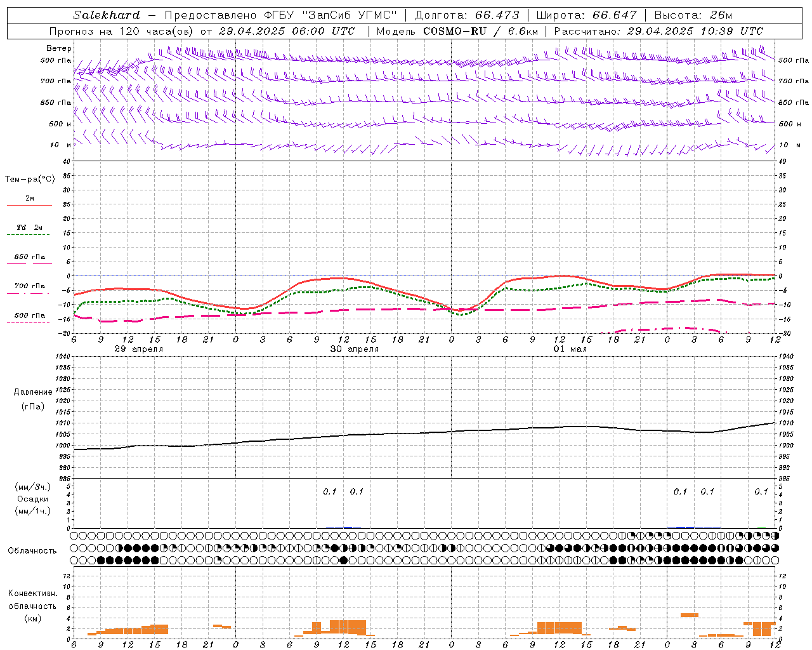Click the Тем-ра(°C) axis title
This screenshot has width=812, height=650.
click(x=30, y=180)
